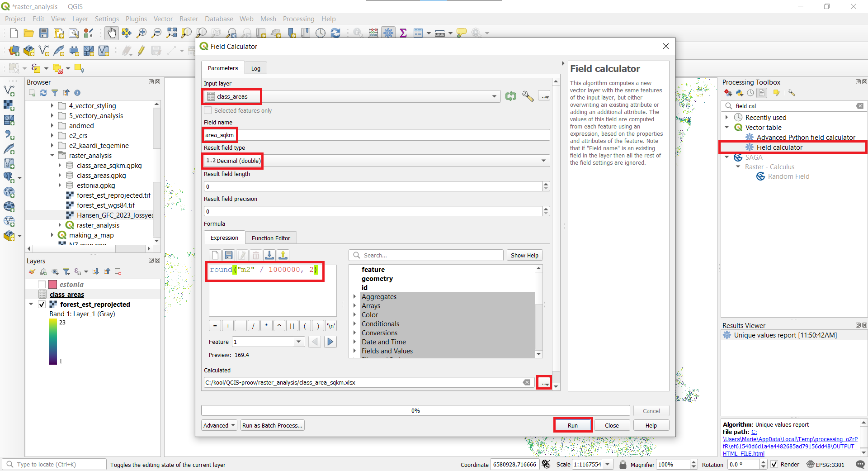
Task: Click the Field name input box
Action: coord(377,135)
